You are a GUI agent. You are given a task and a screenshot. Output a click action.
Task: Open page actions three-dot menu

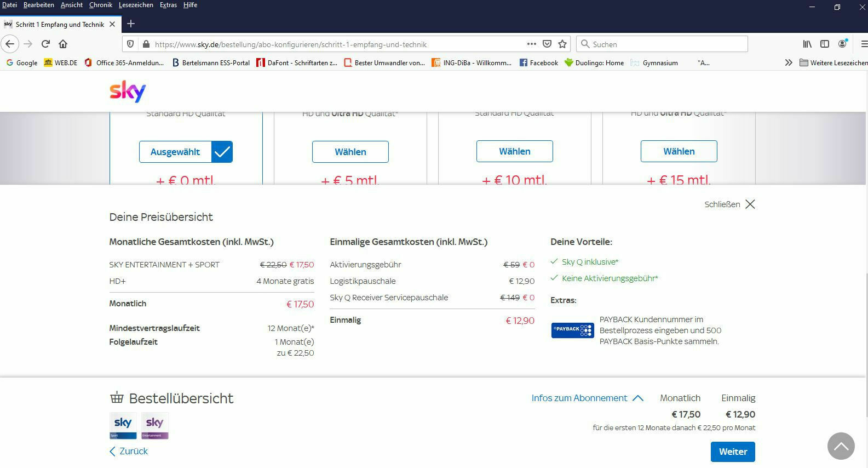point(531,44)
